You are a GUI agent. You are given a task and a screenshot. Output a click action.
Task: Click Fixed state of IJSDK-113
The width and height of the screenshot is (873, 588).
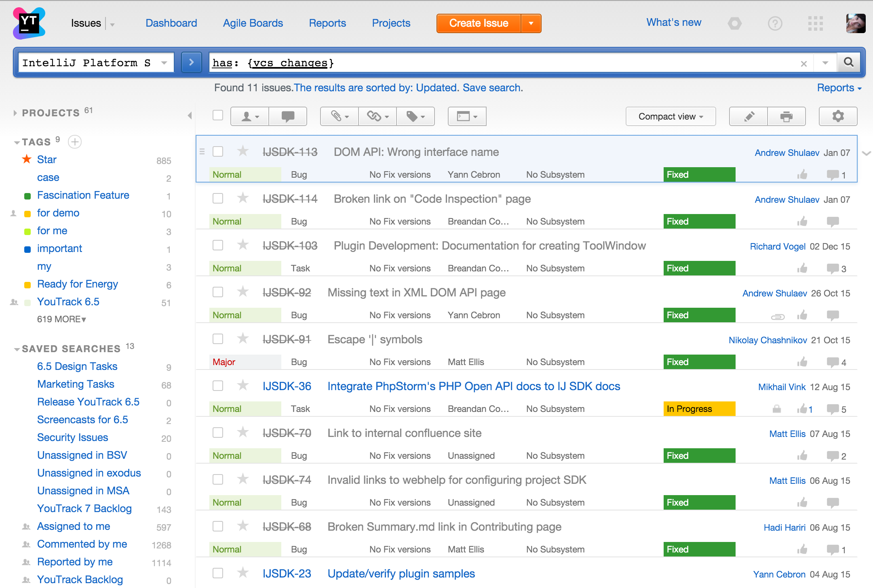(699, 174)
